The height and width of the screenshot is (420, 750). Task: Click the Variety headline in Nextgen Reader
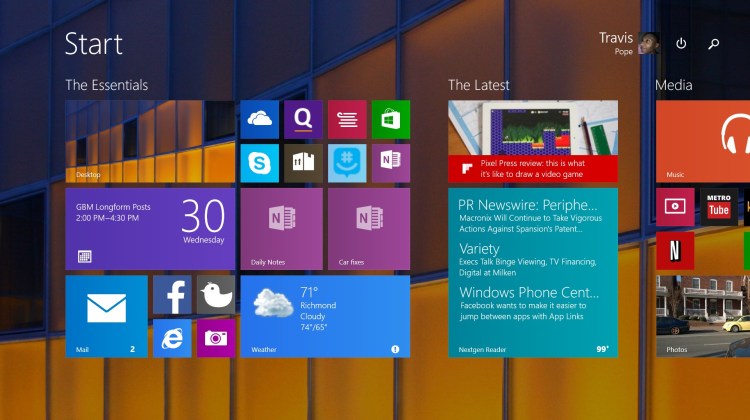tap(479, 249)
